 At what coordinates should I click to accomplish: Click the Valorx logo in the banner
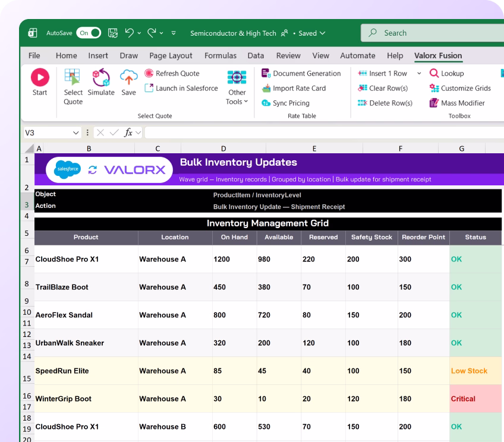135,169
